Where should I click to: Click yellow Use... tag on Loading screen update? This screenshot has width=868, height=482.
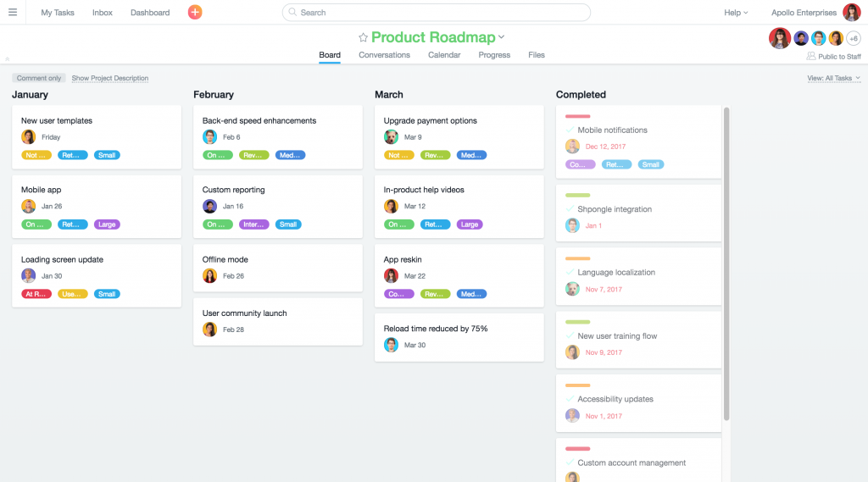(x=73, y=294)
